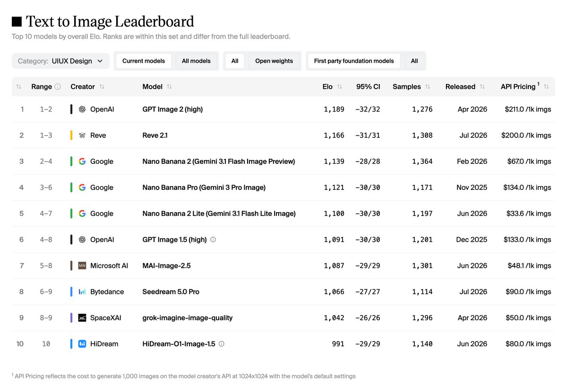The width and height of the screenshot is (567, 392).
Task: Click the Elo value 991
Action: click(338, 344)
